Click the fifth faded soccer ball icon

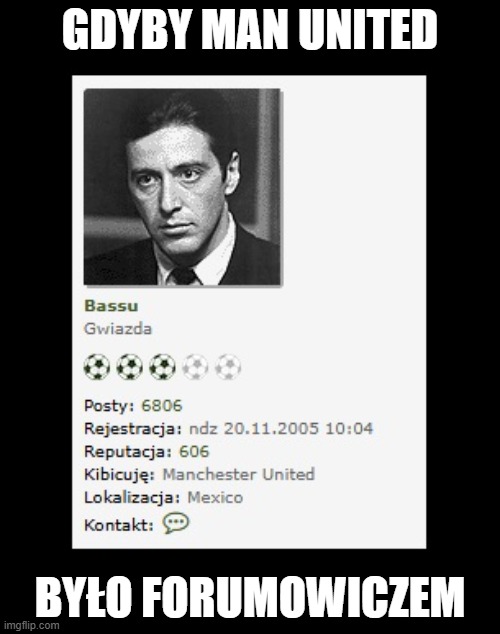click(228, 367)
